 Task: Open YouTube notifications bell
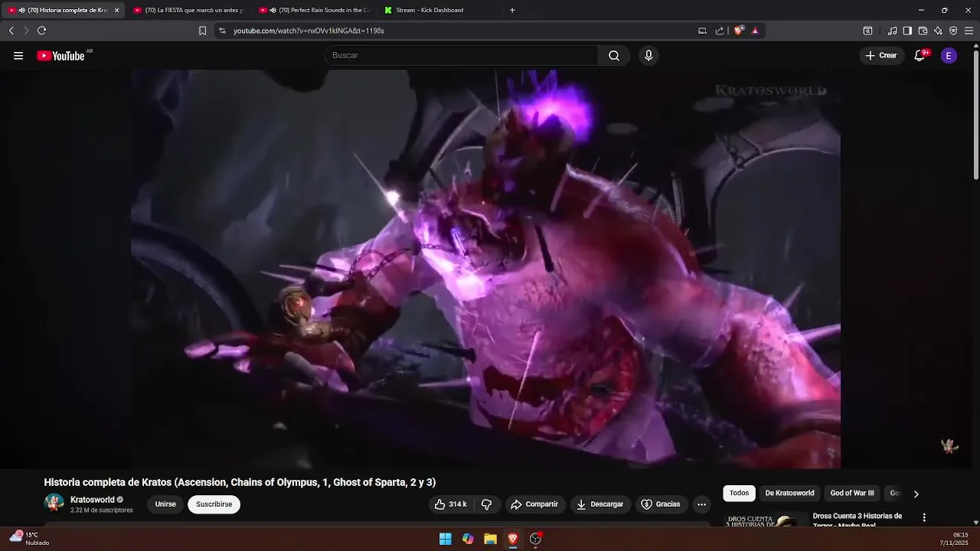click(x=920, y=55)
